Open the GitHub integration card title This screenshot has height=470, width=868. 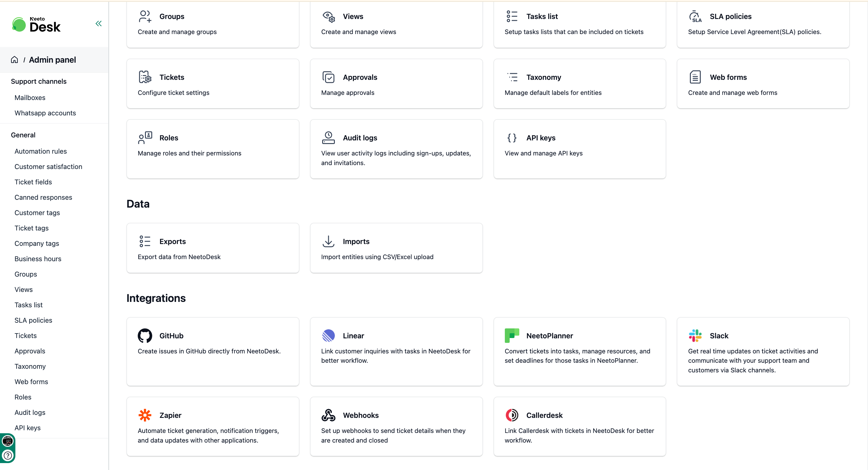pos(171,336)
